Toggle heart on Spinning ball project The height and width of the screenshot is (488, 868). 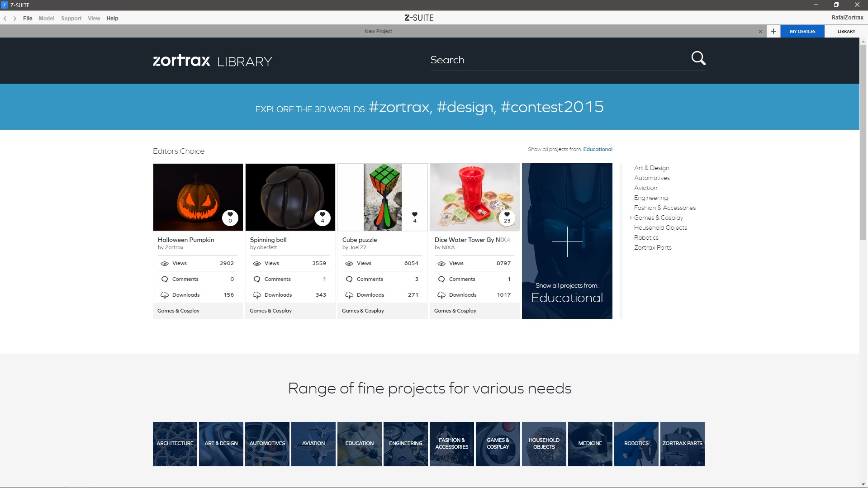pos(322,218)
